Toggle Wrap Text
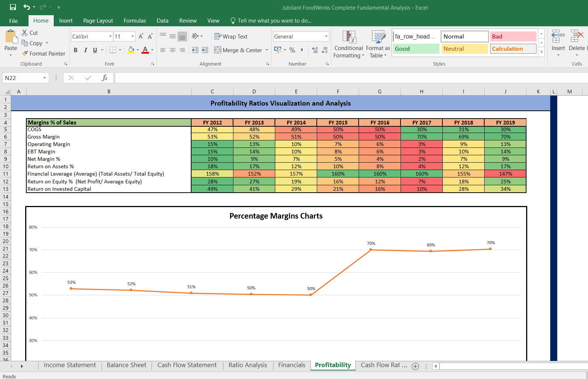The height and width of the screenshot is (379, 588). pyautogui.click(x=231, y=36)
